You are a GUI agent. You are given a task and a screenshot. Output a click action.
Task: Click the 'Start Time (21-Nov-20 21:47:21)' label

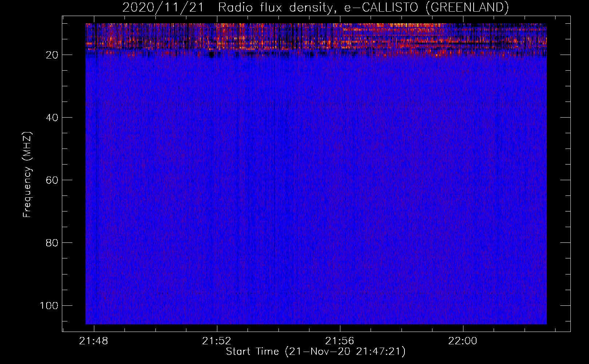click(316, 352)
